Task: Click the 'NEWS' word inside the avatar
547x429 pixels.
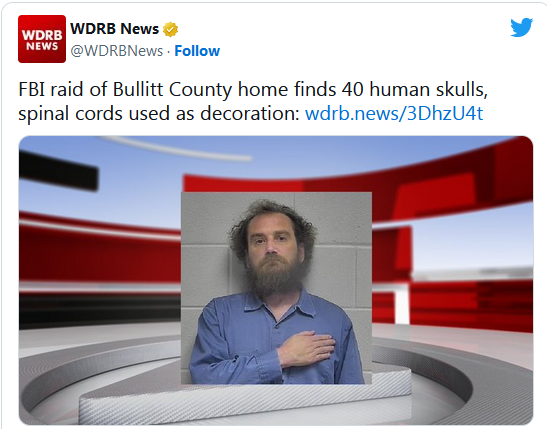Action: coord(42,46)
